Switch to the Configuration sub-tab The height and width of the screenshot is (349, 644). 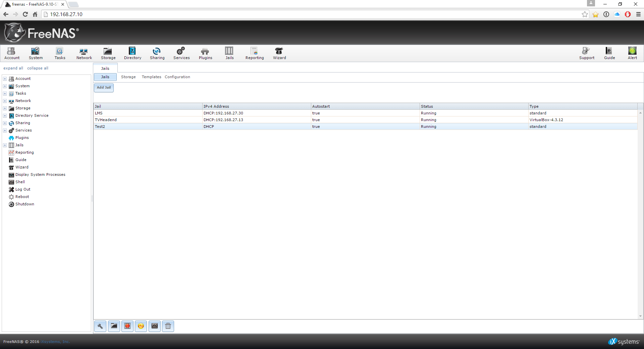[177, 77]
